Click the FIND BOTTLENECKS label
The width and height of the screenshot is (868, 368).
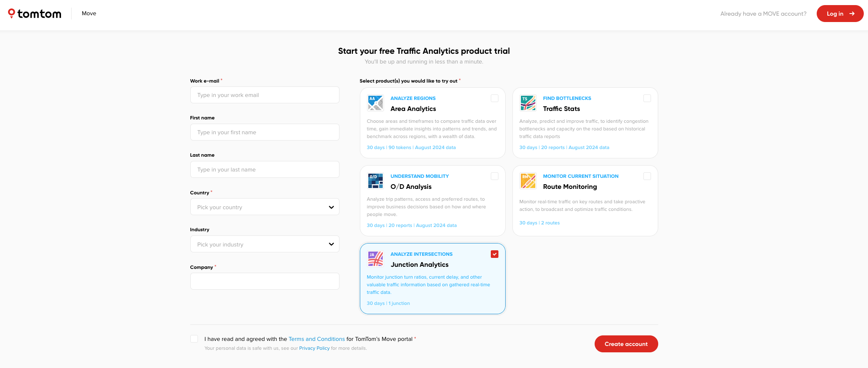[567, 98]
